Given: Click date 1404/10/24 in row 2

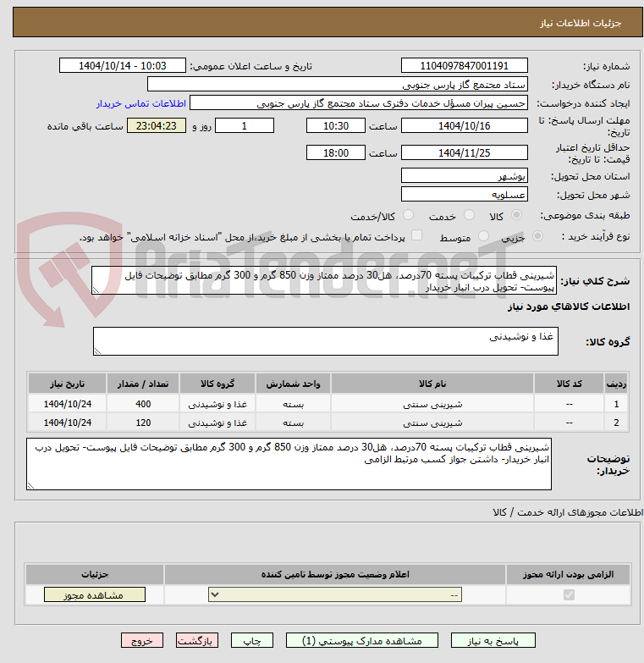Looking at the screenshot, I should (x=67, y=423).
